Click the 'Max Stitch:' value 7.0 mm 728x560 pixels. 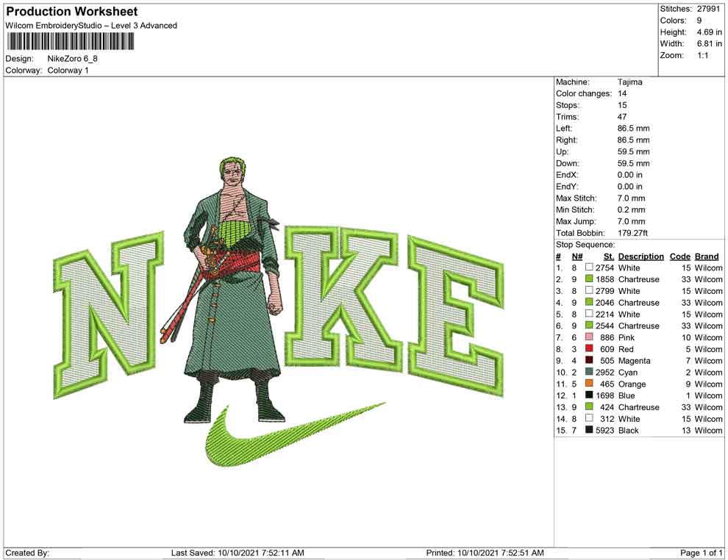point(631,198)
